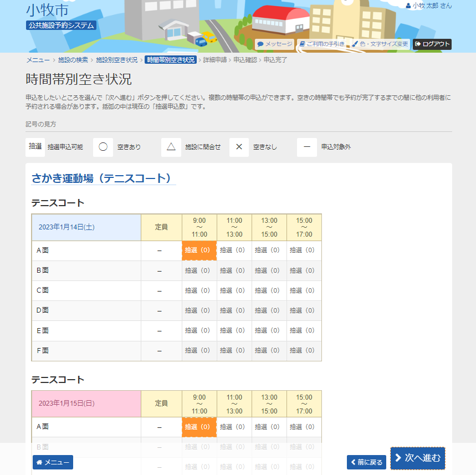Click the 色・文字サイズ変更 paintbrush icon
Screen dimensions: 476x475
355,44
